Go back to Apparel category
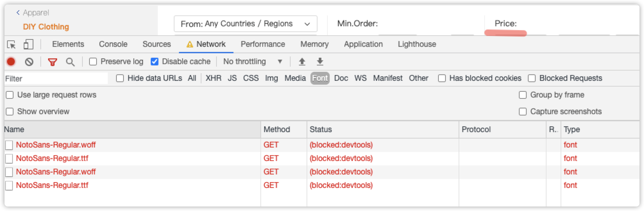 33,13
